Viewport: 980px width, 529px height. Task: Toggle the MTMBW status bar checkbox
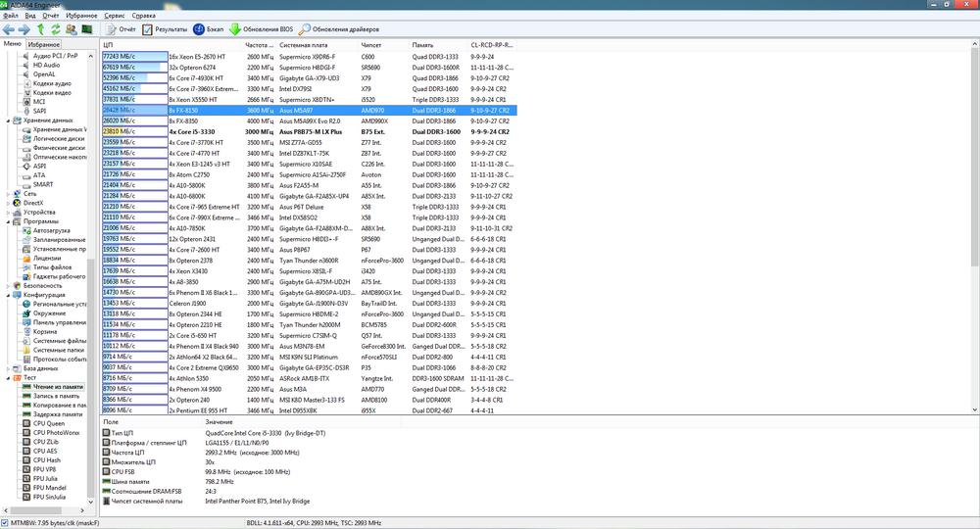pyautogui.click(x=5, y=523)
